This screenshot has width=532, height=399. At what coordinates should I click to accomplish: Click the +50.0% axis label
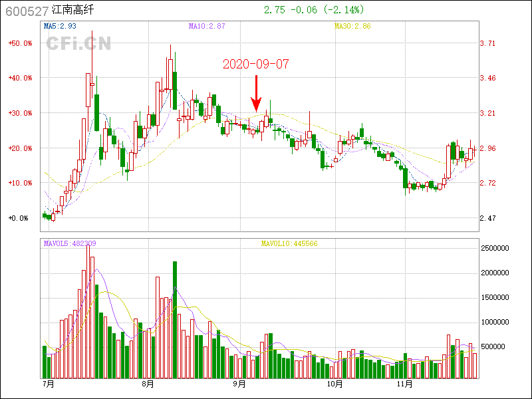pos(20,43)
